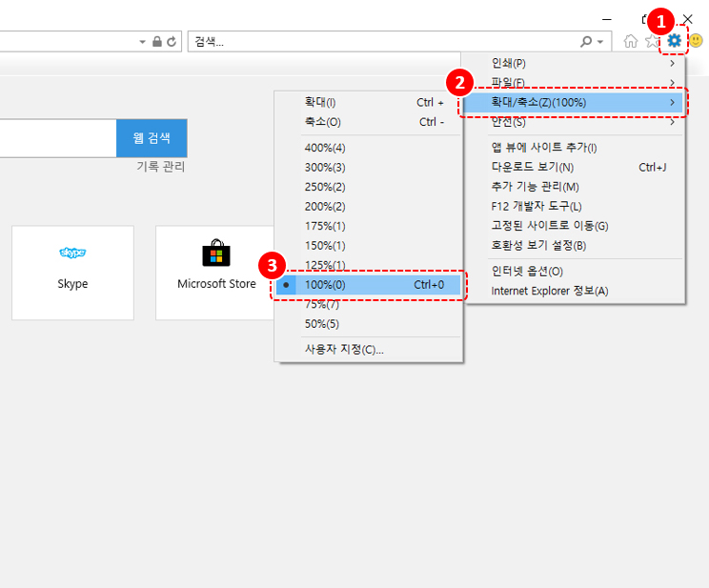Click the address bar refresh icon
The height and width of the screenshot is (588, 709).
tap(172, 42)
